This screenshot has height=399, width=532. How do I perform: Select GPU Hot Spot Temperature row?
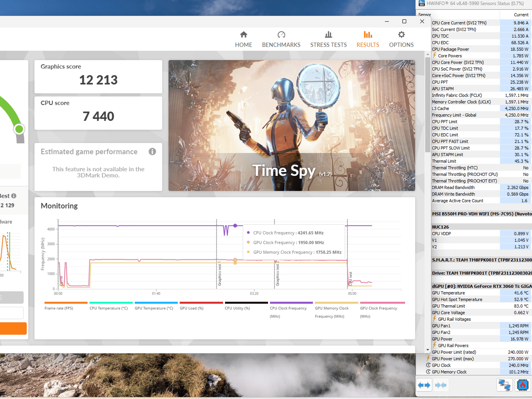tap(481, 299)
